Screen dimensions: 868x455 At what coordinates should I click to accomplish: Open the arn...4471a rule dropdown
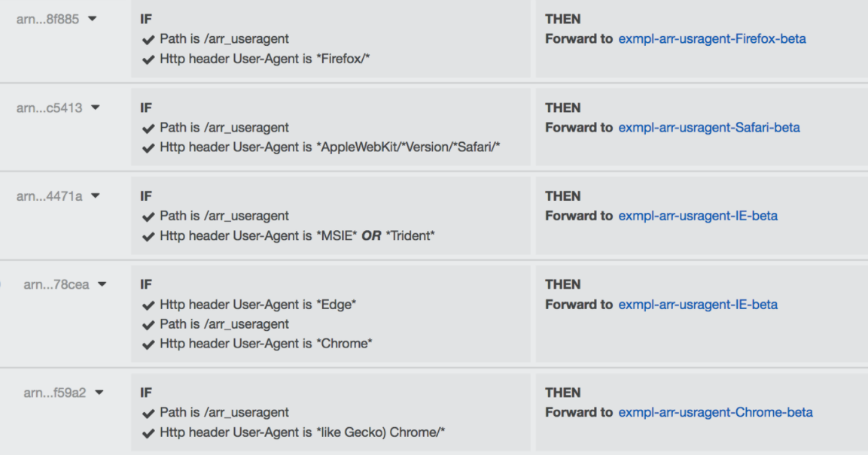pos(95,196)
